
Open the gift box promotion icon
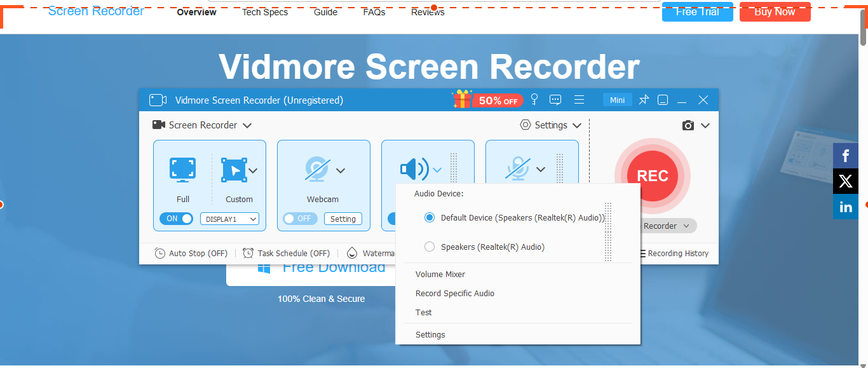point(462,99)
